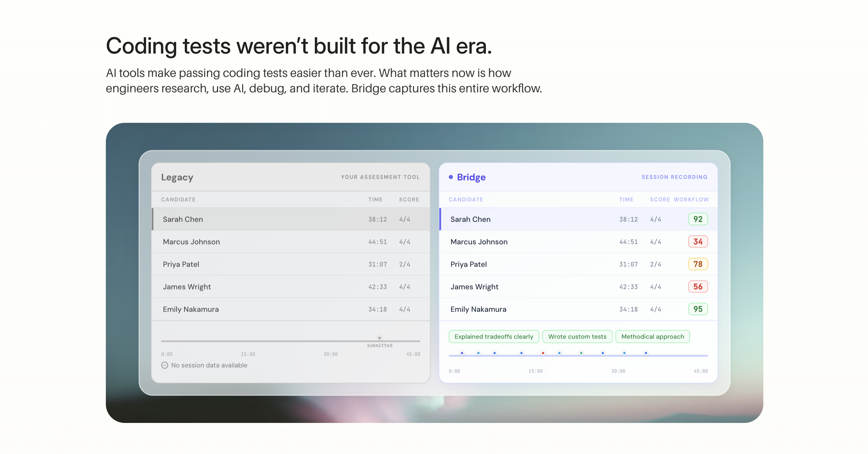Click the circle icon beside No session data available
Image resolution: width=868 pixels, height=454 pixels.
[164, 365]
